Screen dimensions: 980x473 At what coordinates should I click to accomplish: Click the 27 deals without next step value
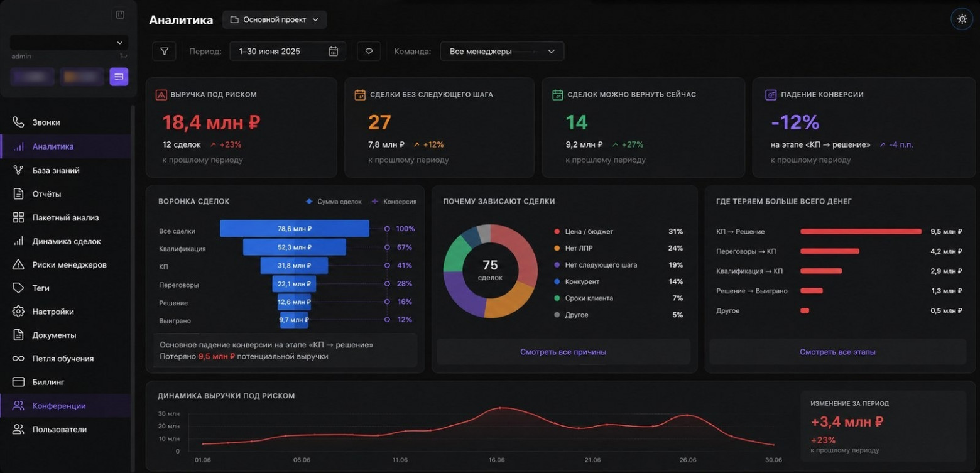point(379,122)
